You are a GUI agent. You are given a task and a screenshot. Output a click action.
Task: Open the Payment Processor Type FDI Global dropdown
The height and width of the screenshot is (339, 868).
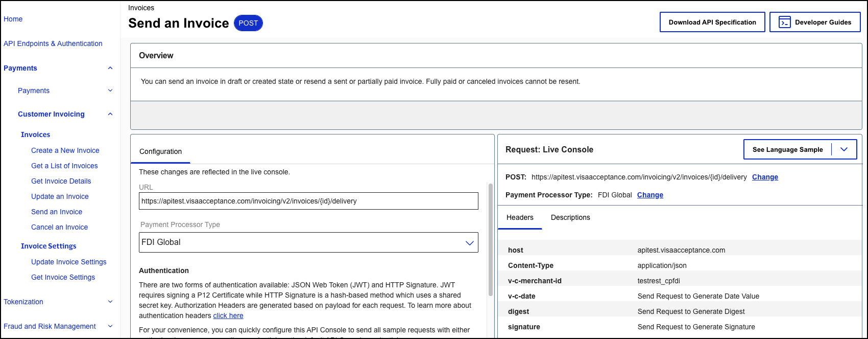[x=308, y=242]
